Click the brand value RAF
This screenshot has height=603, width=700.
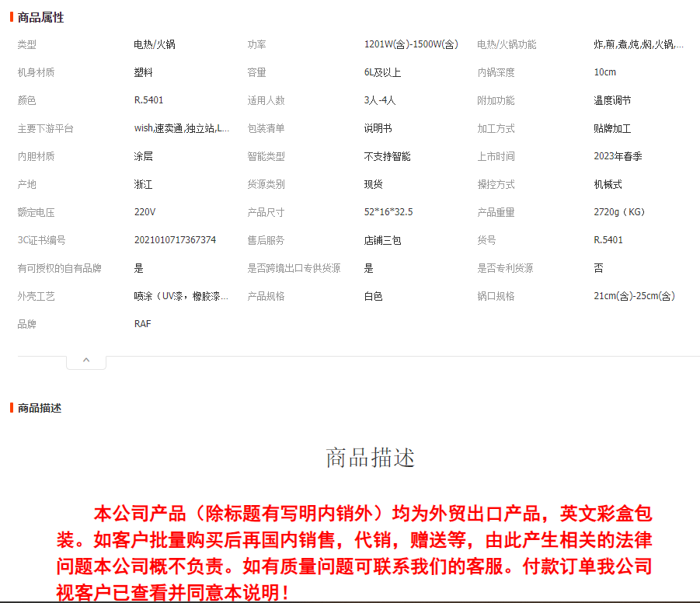[142, 324]
